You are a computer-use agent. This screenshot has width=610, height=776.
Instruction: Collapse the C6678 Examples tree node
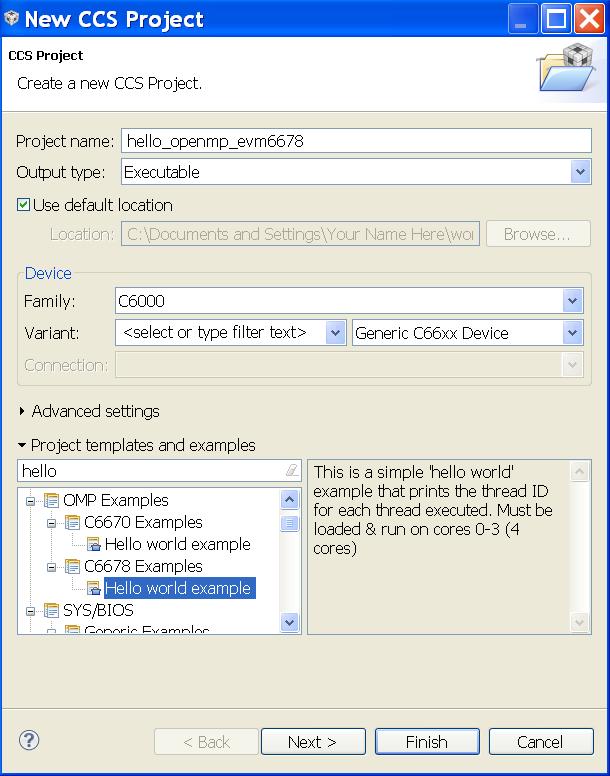tap(51, 566)
